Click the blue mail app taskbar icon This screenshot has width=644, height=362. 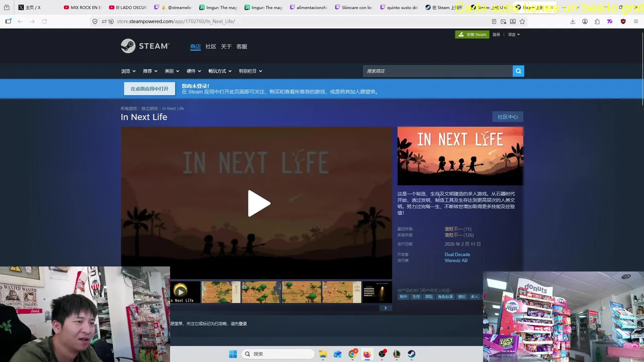click(337, 354)
